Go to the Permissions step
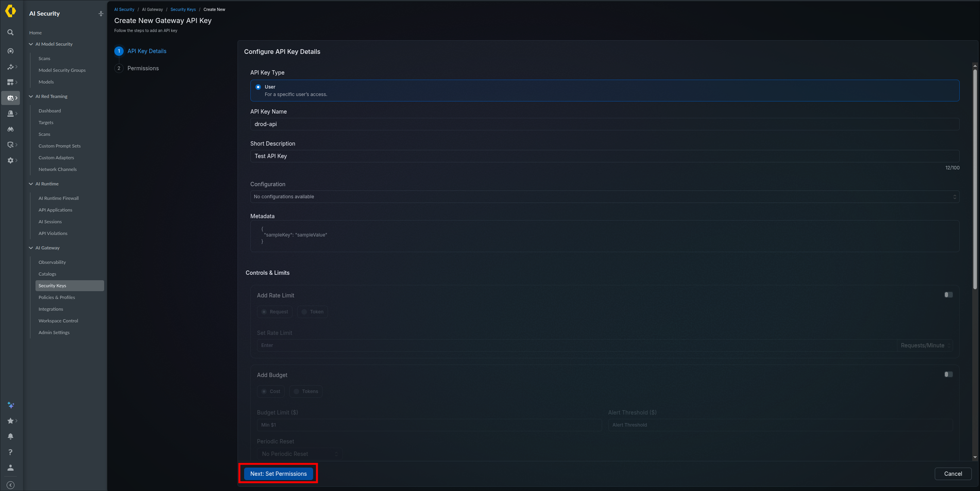This screenshot has width=980, height=491. click(137, 68)
